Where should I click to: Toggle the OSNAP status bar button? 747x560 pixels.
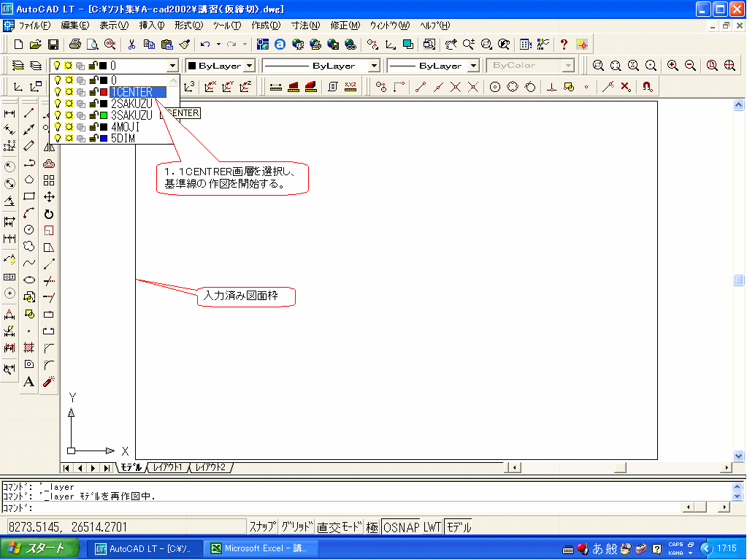tap(402, 526)
